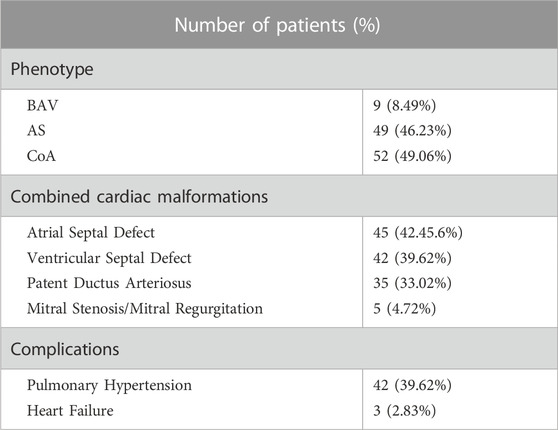Image resolution: width=558 pixels, height=430 pixels.
Task: Select Mitral Stenosis/Mitral Regurgitation label
Action: (145, 309)
